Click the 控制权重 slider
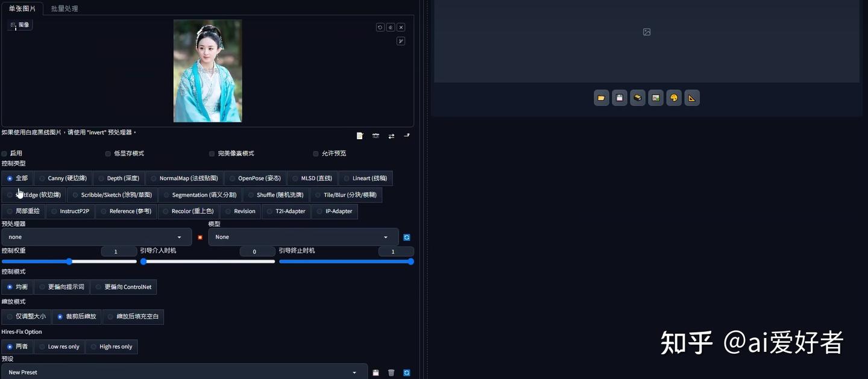 (69, 262)
